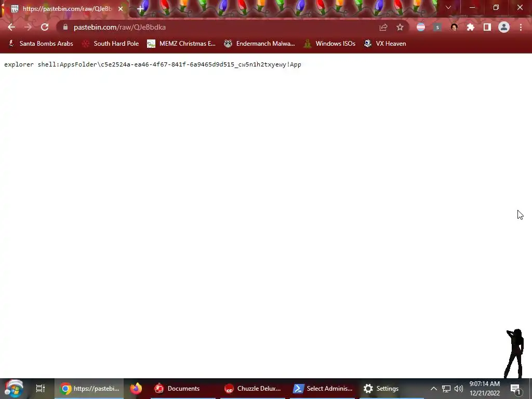Viewport: 532px width, 399px height.
Task: Open the Windows Start button
Action: pos(14,389)
